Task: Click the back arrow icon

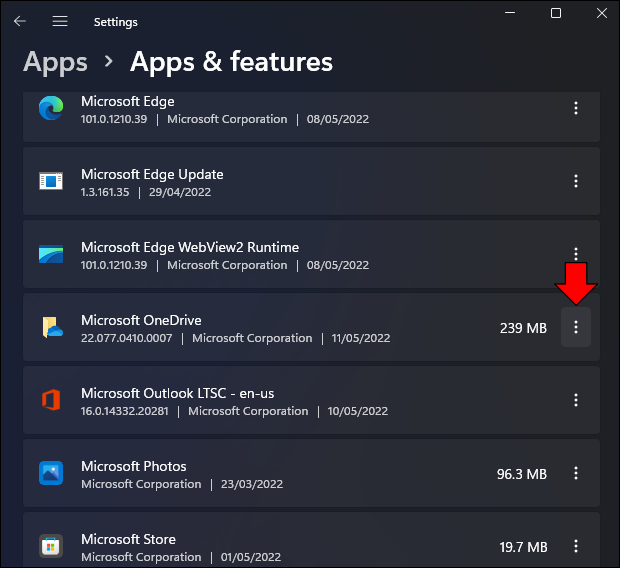Action: (19, 21)
